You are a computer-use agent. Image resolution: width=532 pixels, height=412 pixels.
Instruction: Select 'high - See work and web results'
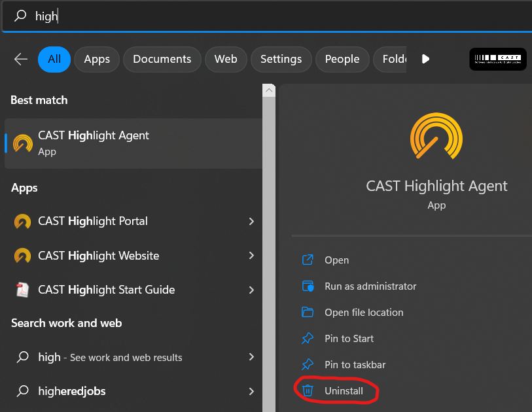pos(133,357)
